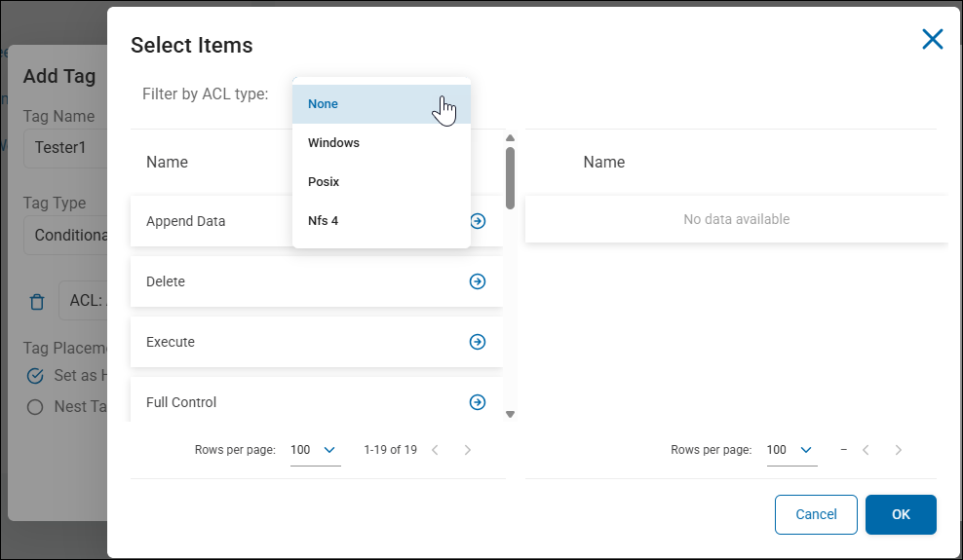Image resolution: width=963 pixels, height=560 pixels.
Task: Click the left list vertical scrollbar thumb
Action: point(510,177)
